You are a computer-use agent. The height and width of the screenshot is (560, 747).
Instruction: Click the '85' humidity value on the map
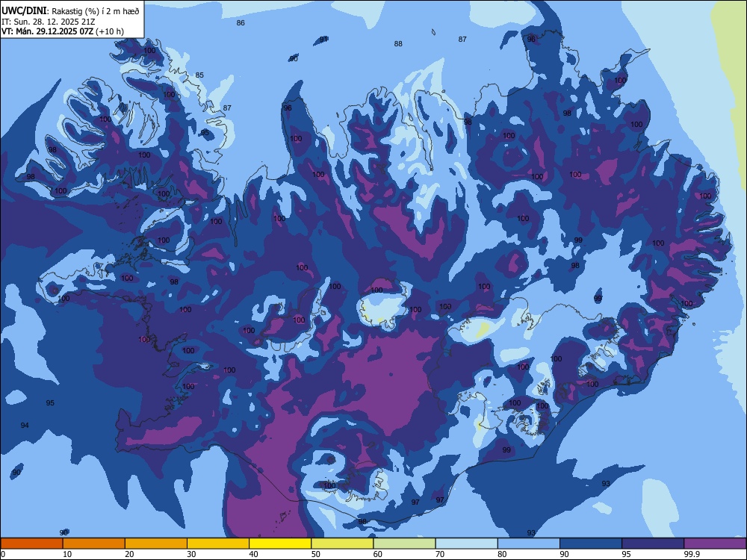199,75
